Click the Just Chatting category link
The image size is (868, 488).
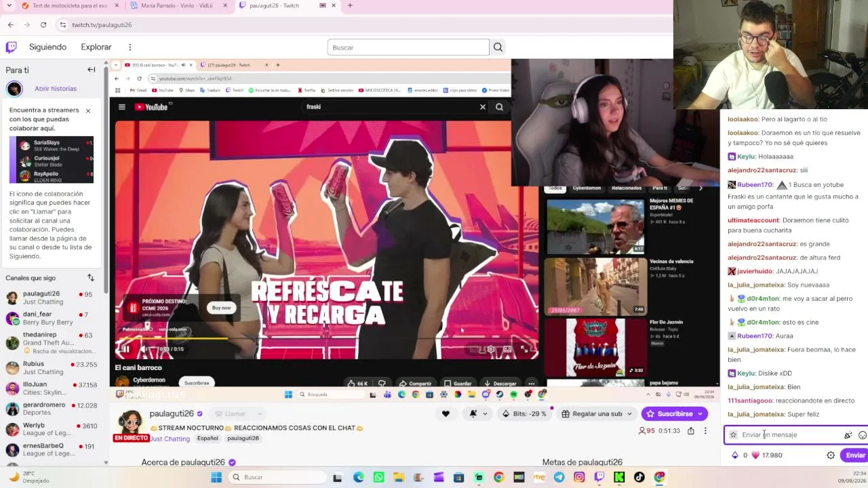pyautogui.click(x=170, y=439)
